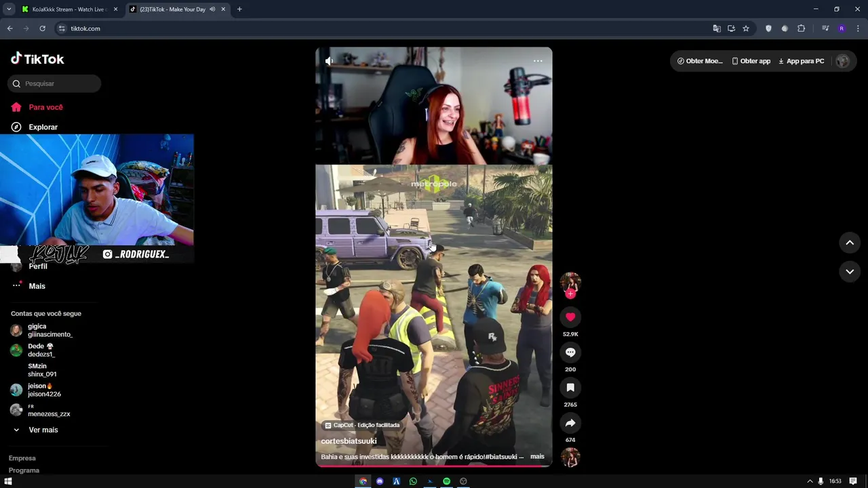Viewport: 868px width, 488px height.
Task: Open the notification center icon
Action: point(854,481)
